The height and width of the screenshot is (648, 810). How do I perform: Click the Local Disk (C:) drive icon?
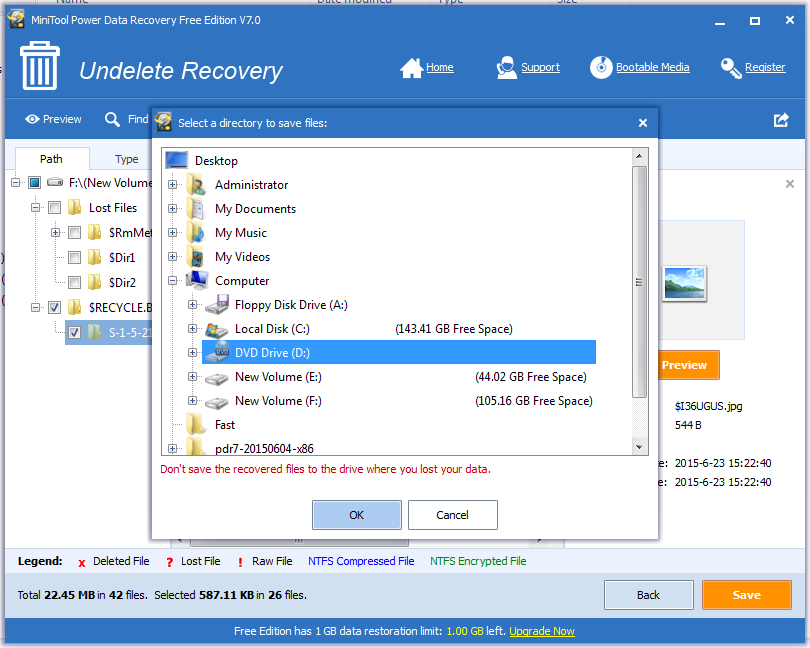(217, 329)
